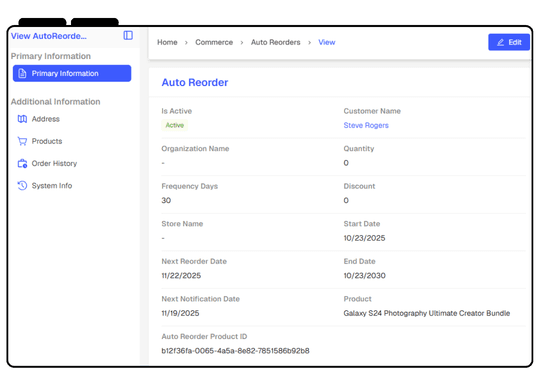Click the Is Active label

pos(177,111)
